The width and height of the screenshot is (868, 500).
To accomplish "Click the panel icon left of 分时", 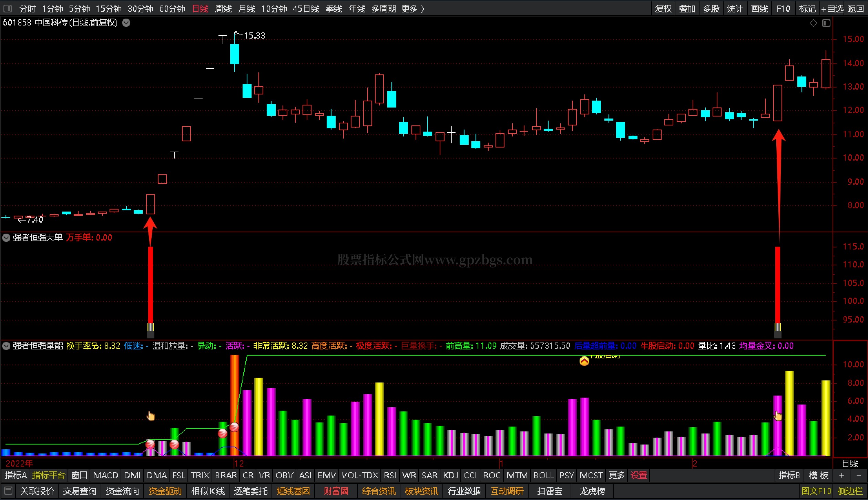I will click(x=7, y=8).
